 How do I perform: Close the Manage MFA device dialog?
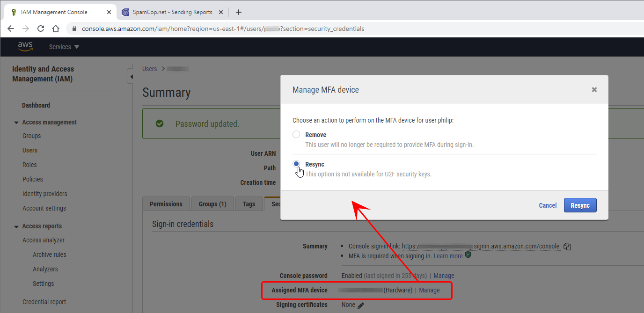594,89
